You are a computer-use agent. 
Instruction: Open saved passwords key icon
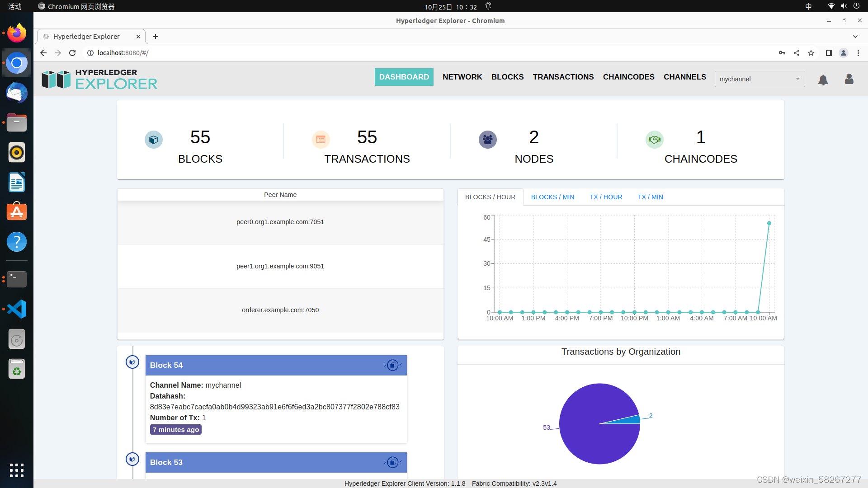click(x=782, y=53)
